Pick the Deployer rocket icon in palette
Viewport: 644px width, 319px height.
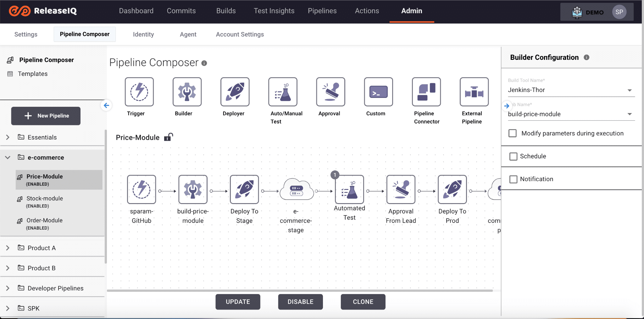pos(235,92)
